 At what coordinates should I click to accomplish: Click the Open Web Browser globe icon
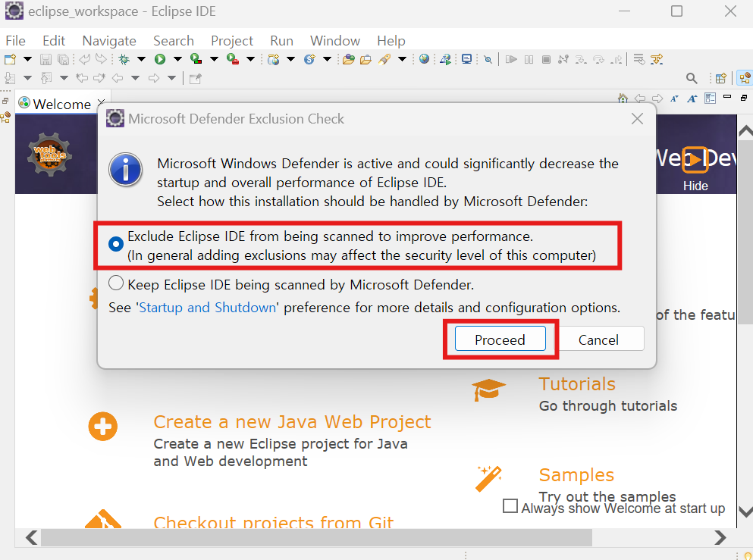pos(424,59)
